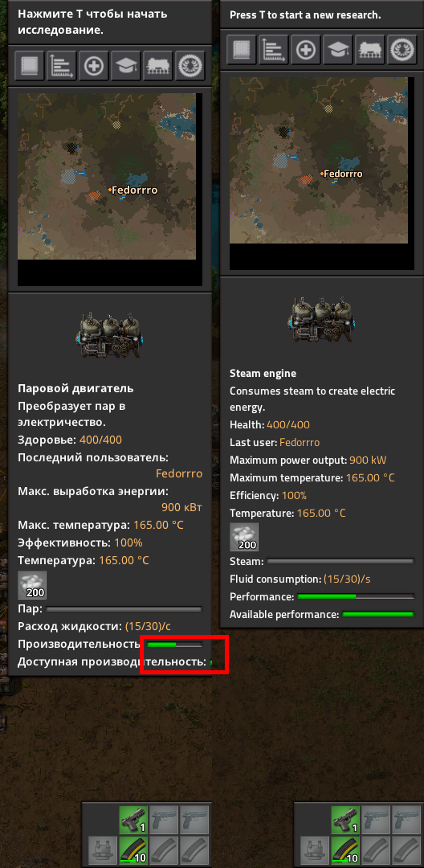This screenshot has height=868, width=424.
Task: Click the minimap in the Russian panel
Action: click(107, 190)
